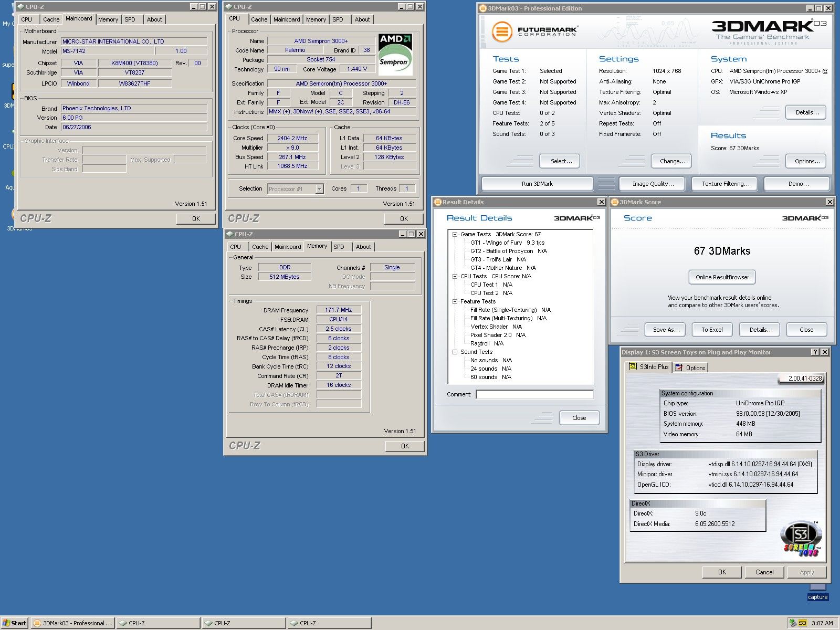Click OK in Memory CPU-Z window
The width and height of the screenshot is (840, 630).
click(404, 446)
